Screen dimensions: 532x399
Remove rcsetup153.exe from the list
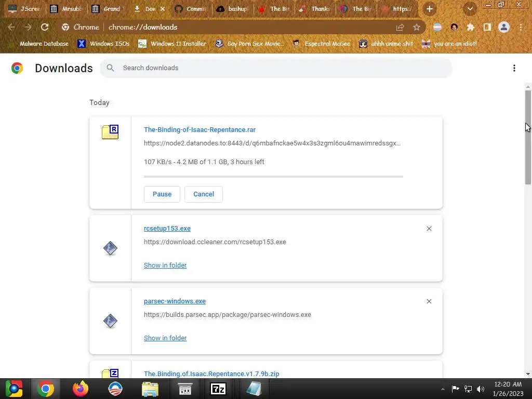pos(429,229)
